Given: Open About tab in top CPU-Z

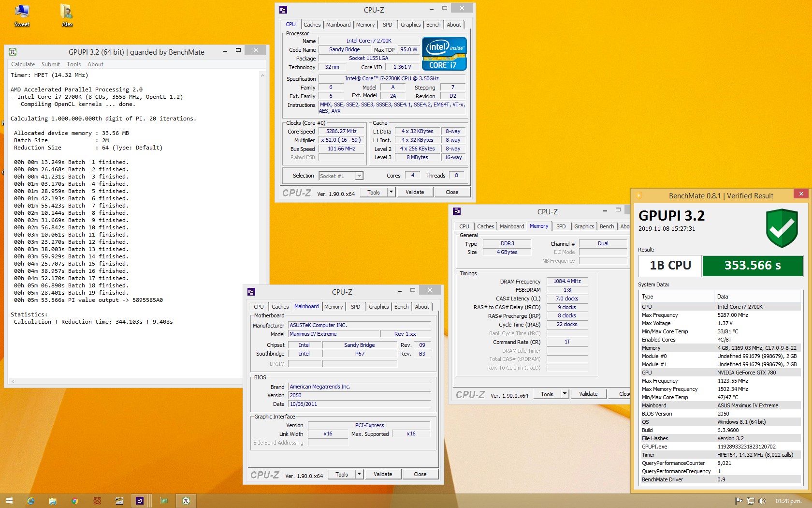Looking at the screenshot, I should 454,25.
